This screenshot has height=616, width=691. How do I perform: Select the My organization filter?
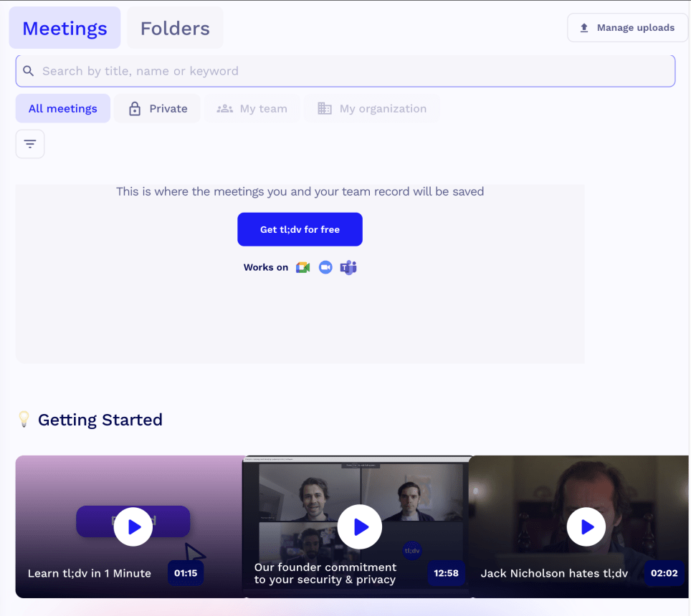coord(372,108)
